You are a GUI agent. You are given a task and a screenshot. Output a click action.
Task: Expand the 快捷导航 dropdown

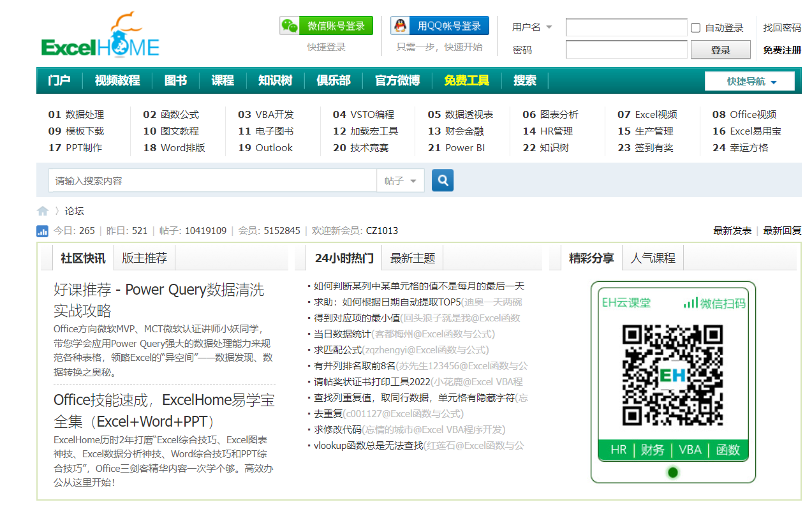749,81
